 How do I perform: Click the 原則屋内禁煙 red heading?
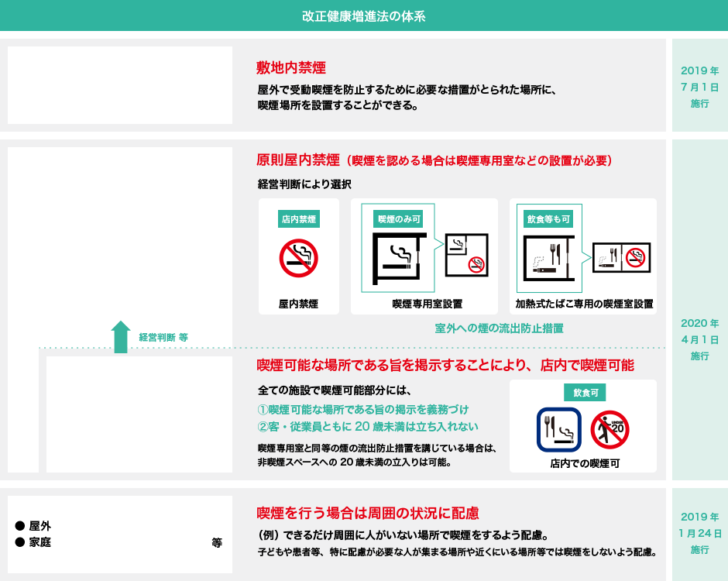(x=298, y=160)
